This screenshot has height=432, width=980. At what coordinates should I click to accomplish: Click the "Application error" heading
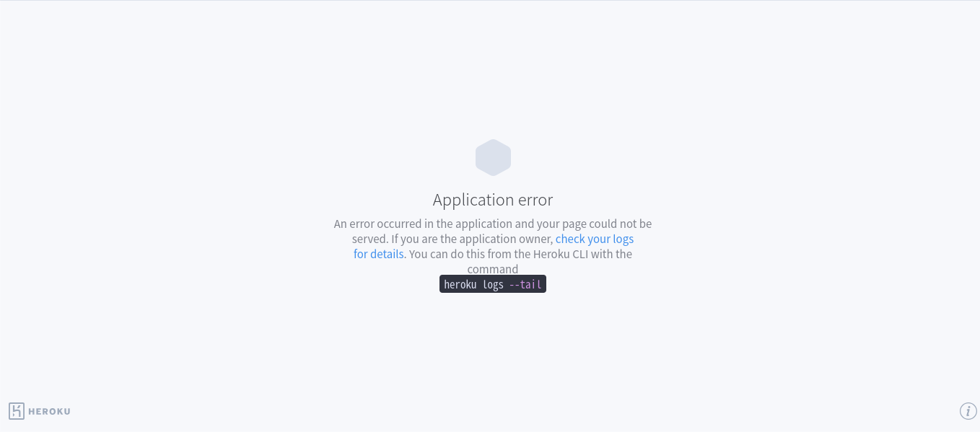tap(493, 200)
